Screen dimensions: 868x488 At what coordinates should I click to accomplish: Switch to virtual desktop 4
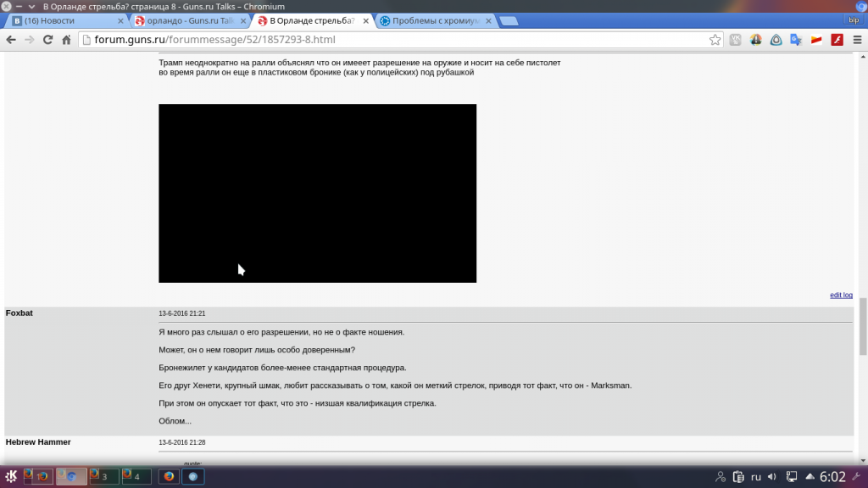tap(136, 476)
